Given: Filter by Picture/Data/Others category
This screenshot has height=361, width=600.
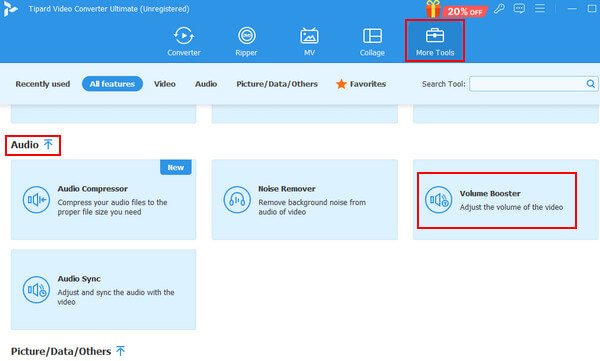Looking at the screenshot, I should click(x=277, y=84).
